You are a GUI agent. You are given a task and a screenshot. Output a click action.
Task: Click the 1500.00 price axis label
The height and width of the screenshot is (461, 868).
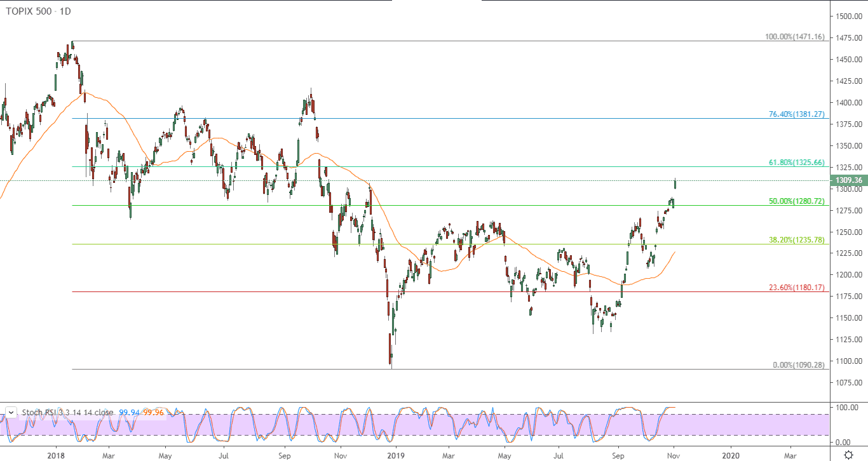pos(850,16)
